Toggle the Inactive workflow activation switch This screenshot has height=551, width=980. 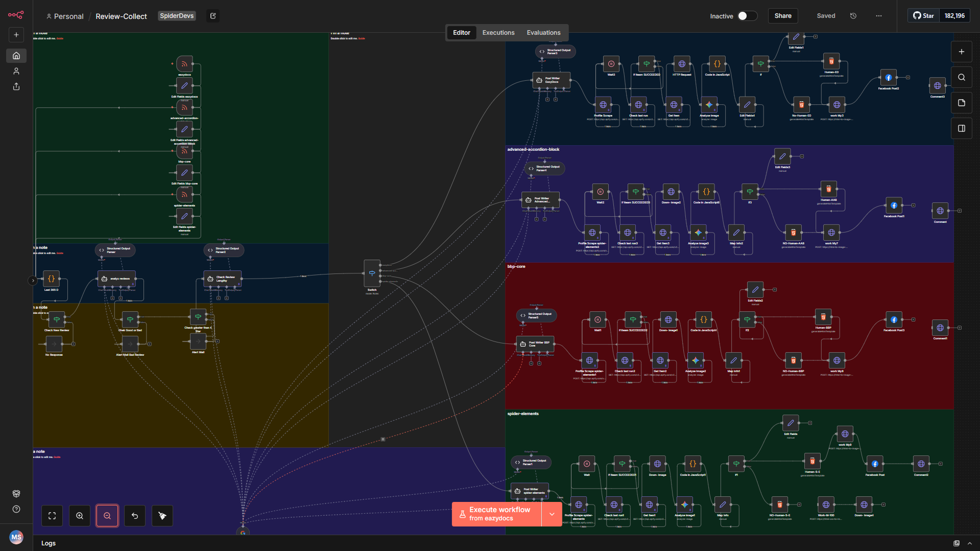[x=746, y=16]
